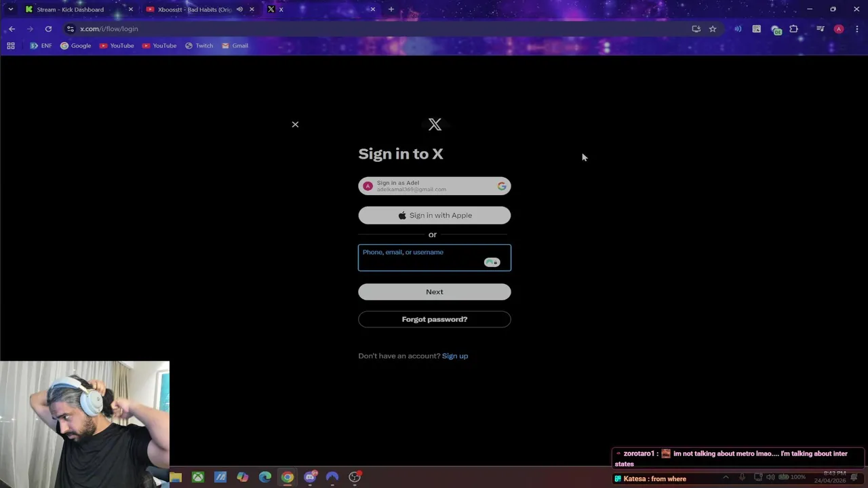The width and height of the screenshot is (868, 488).
Task: Open Microsoft Edge from the taskbar
Action: (x=265, y=477)
